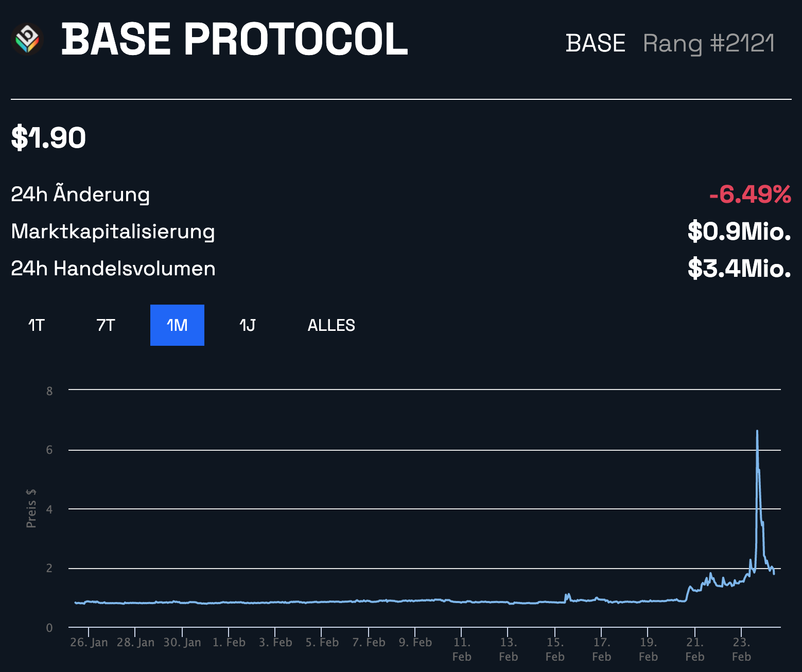This screenshot has width=802, height=672.
Task: Click the $3.4Mio. trading volume value
Action: (x=739, y=269)
